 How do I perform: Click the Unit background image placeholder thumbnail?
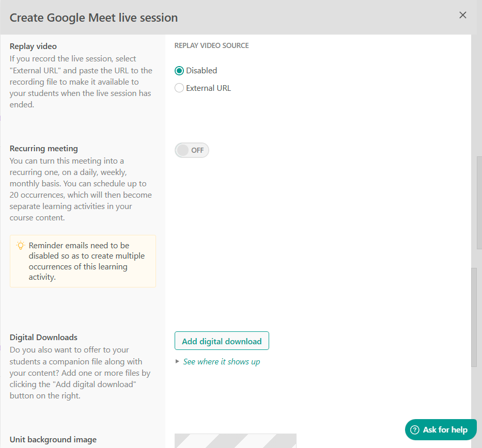click(x=236, y=441)
